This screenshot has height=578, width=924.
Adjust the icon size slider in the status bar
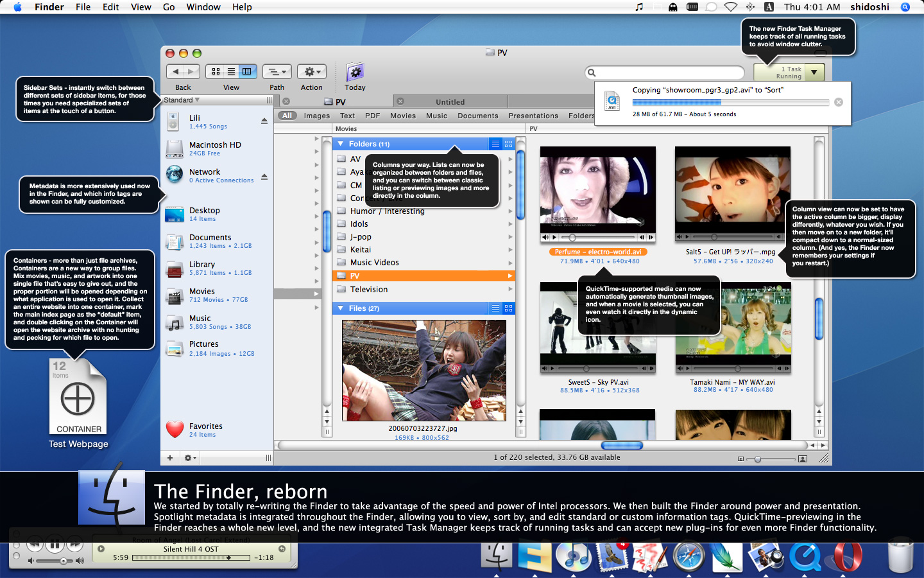(x=758, y=459)
